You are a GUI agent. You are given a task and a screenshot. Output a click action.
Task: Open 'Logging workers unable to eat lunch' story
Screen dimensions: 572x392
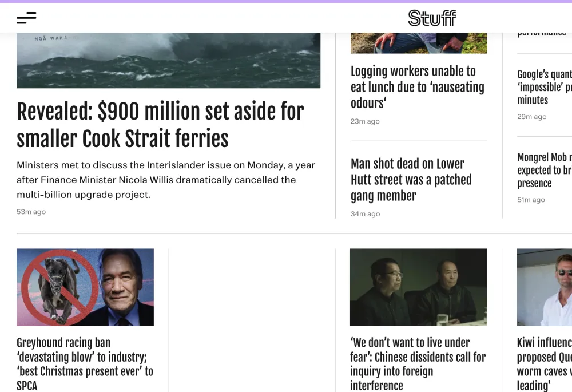417,87
